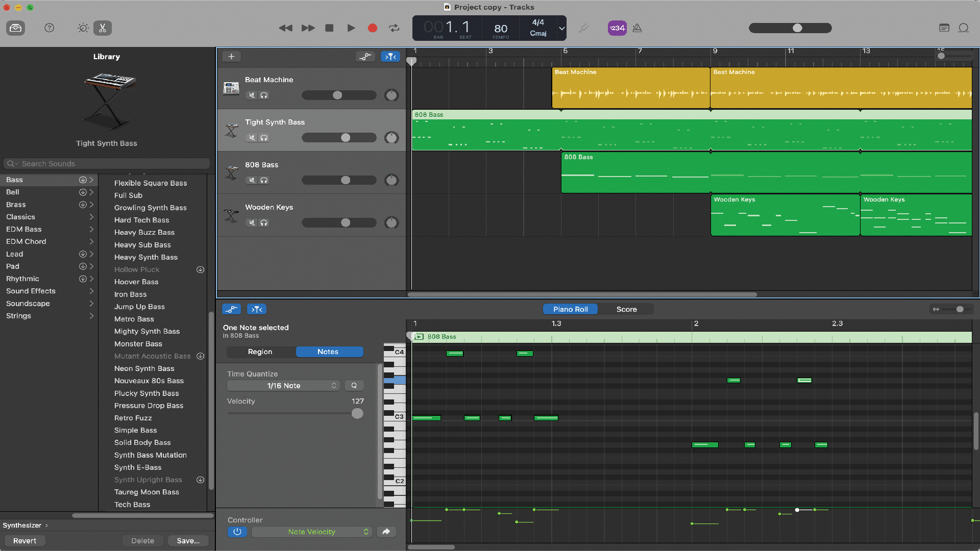The width and height of the screenshot is (980, 551).
Task: Open the Note Pad icon
Action: pos(944,28)
